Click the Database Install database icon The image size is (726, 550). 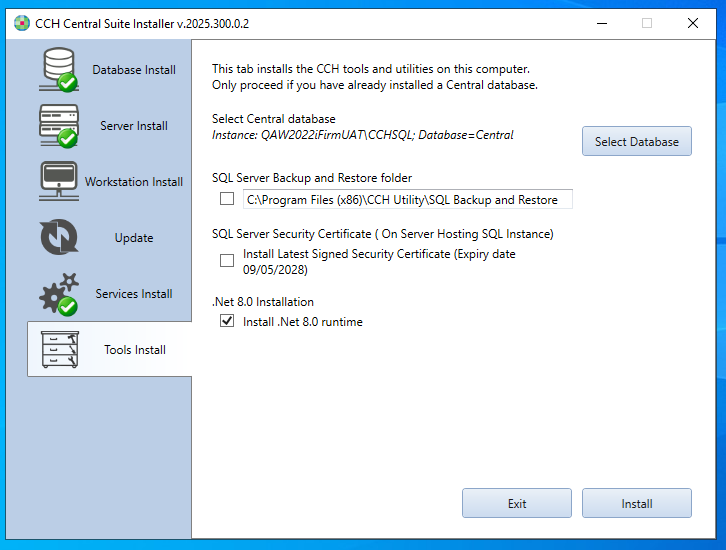(x=59, y=69)
